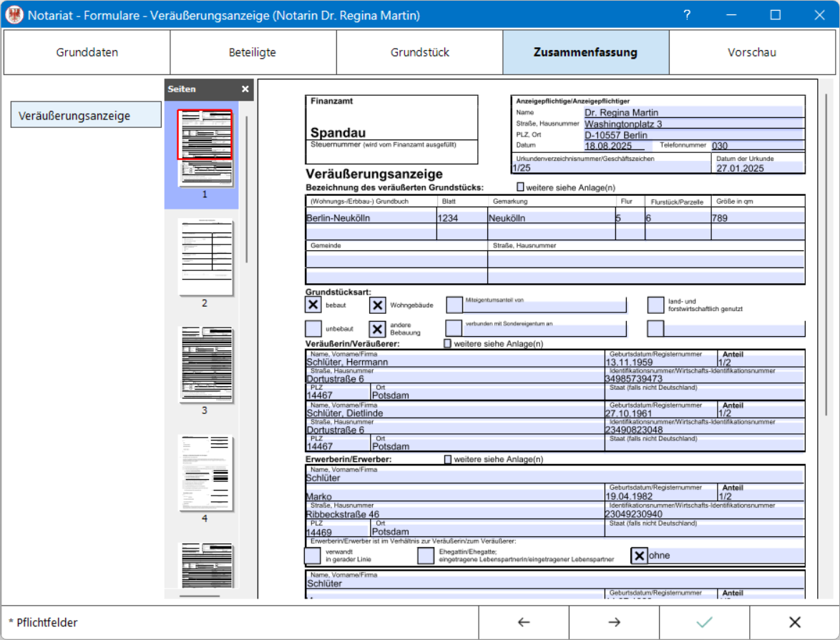This screenshot has width=840, height=640.
Task: Go to the Vorschau tab
Action: pos(751,52)
